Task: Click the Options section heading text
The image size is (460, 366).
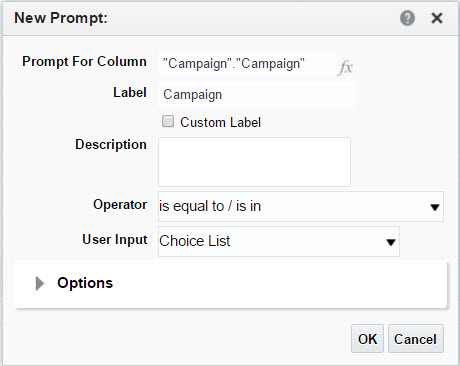Action: click(85, 283)
